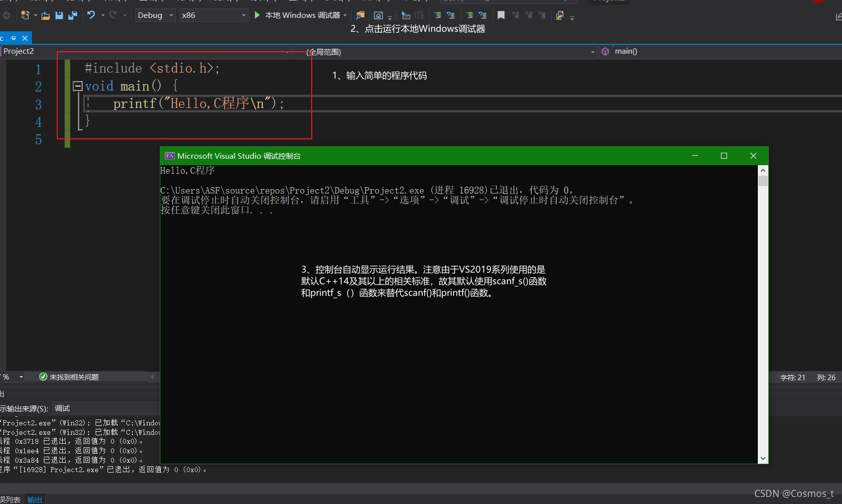Open file using the folder icon
This screenshot has width=842, height=504.
pyautogui.click(x=45, y=15)
